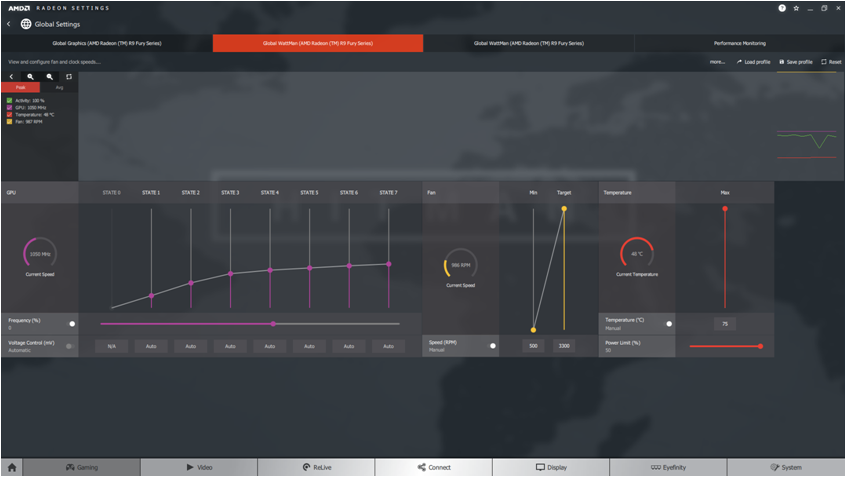
Task: Click the STATE 5 voltage Auto field
Action: [x=309, y=346]
